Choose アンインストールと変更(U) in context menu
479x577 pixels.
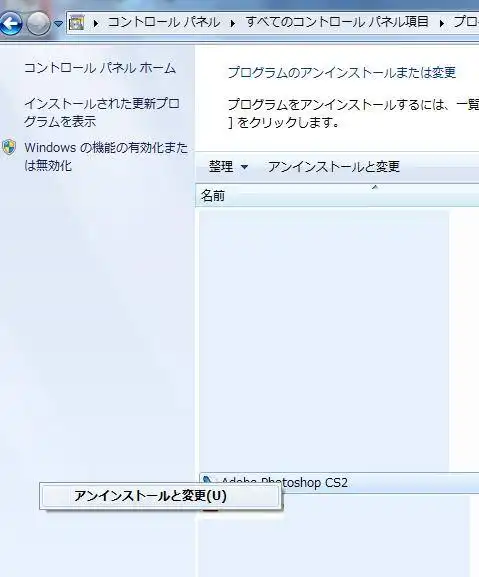pyautogui.click(x=160, y=496)
